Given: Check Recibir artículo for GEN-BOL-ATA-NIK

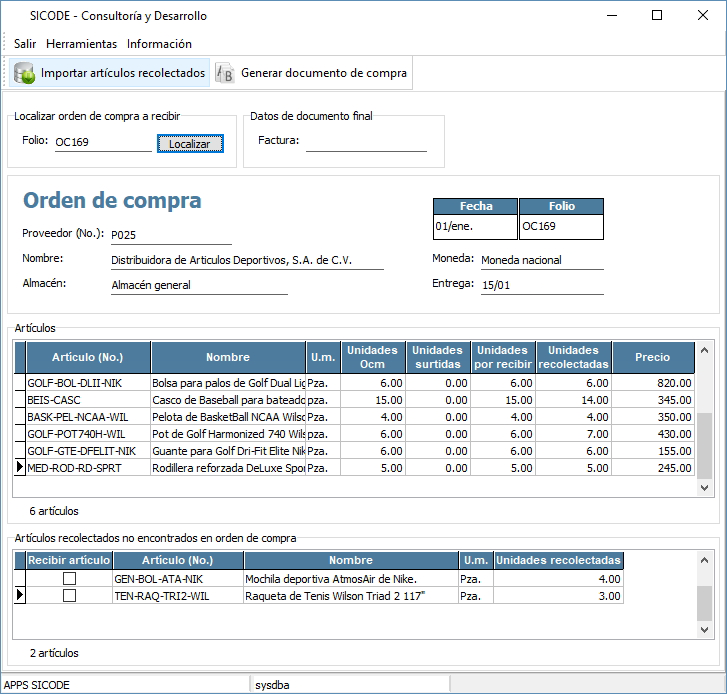Looking at the screenshot, I should click(x=69, y=579).
